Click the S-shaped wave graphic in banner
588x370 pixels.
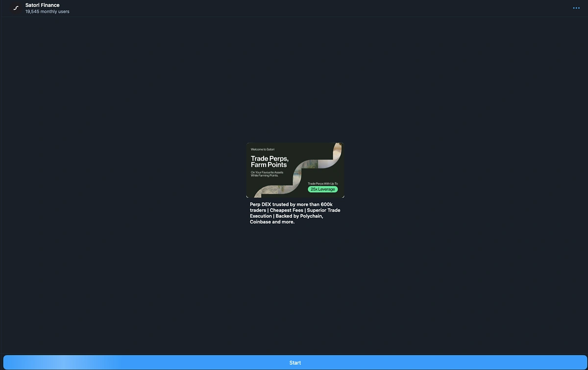click(x=299, y=172)
